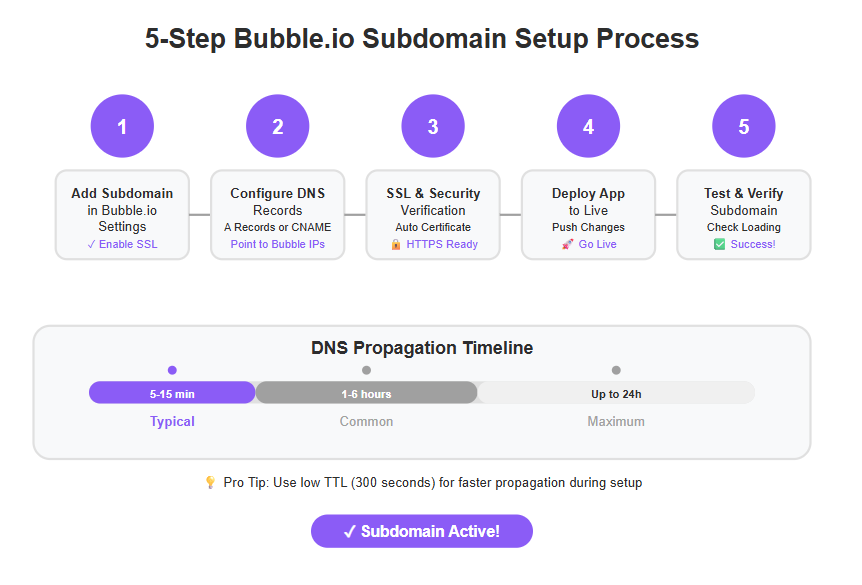This screenshot has width=862, height=585.
Task: Click the Subdomain Active! button
Action: [x=422, y=531]
